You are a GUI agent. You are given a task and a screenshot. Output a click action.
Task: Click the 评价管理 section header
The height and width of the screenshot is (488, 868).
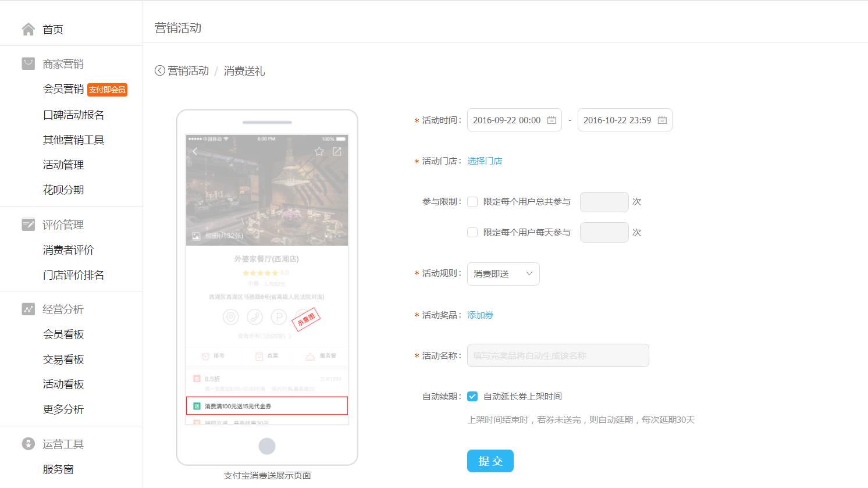click(63, 225)
